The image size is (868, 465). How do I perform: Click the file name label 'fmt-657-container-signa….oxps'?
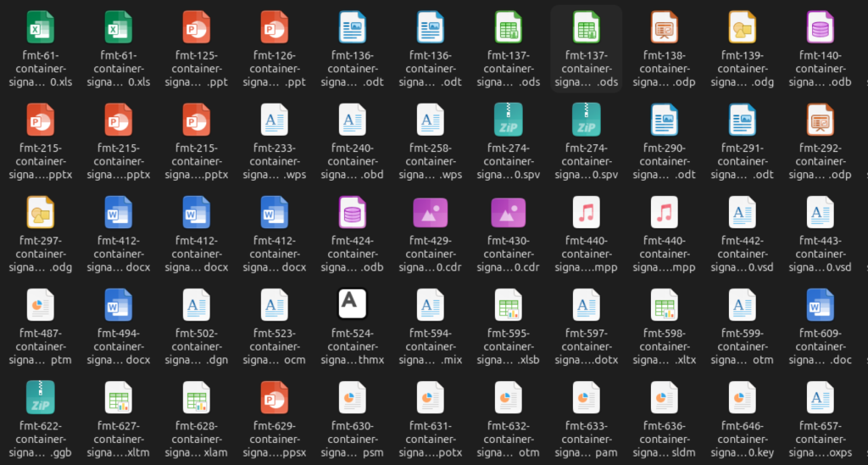click(821, 440)
